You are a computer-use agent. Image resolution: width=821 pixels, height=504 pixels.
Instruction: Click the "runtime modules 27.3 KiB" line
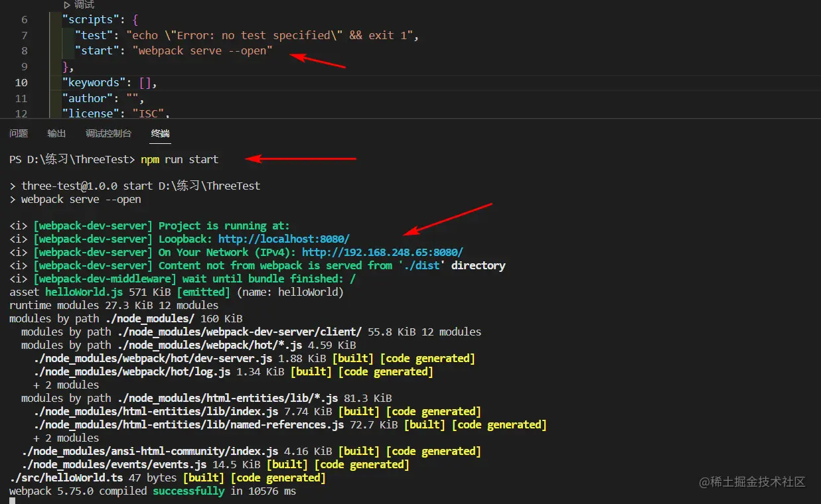(x=113, y=305)
